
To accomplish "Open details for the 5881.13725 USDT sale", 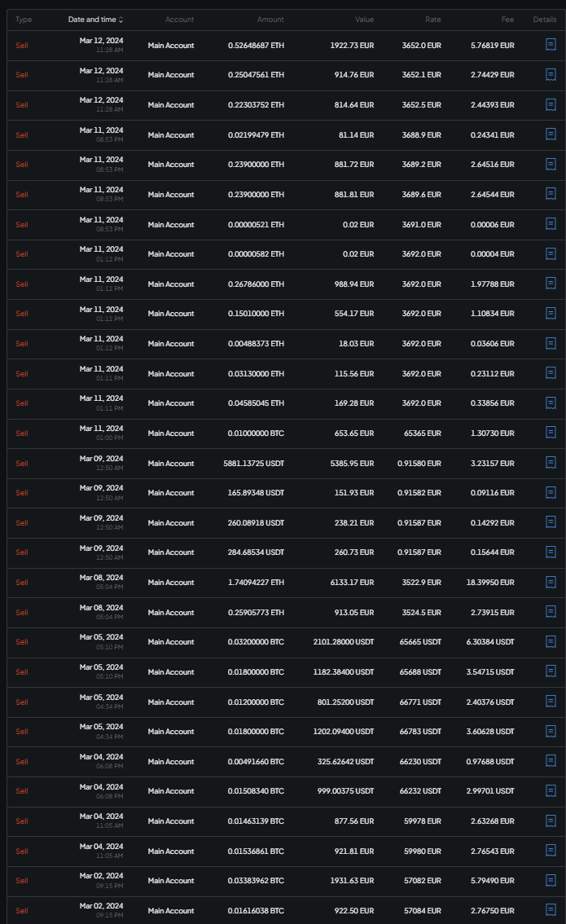I will pyautogui.click(x=551, y=463).
